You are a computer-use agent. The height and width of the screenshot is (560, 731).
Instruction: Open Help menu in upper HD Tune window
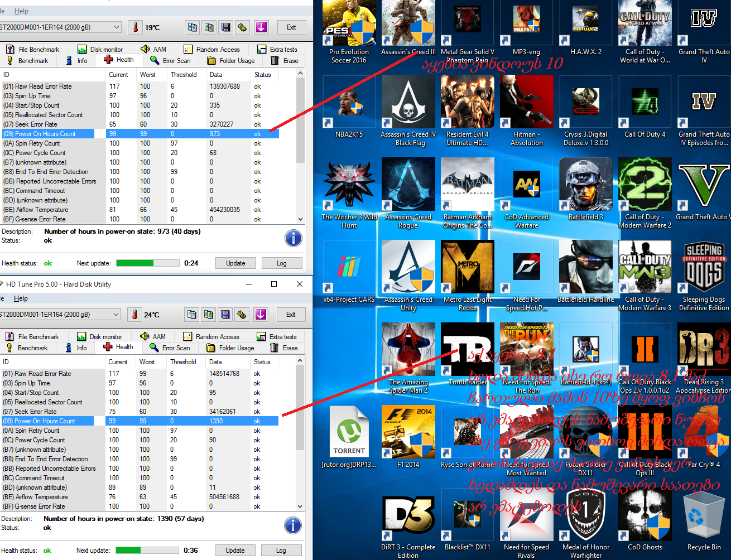(x=21, y=11)
